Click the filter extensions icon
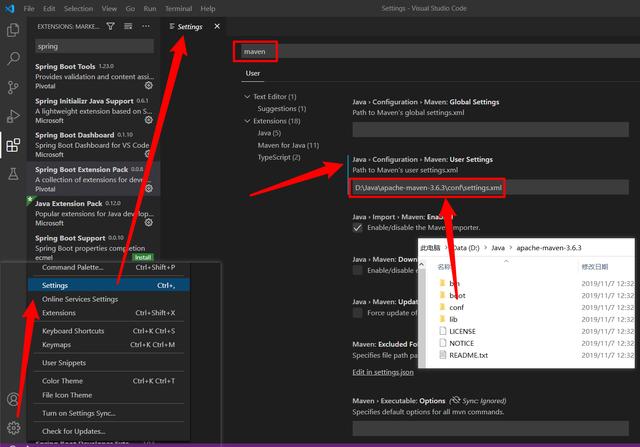 (x=110, y=26)
